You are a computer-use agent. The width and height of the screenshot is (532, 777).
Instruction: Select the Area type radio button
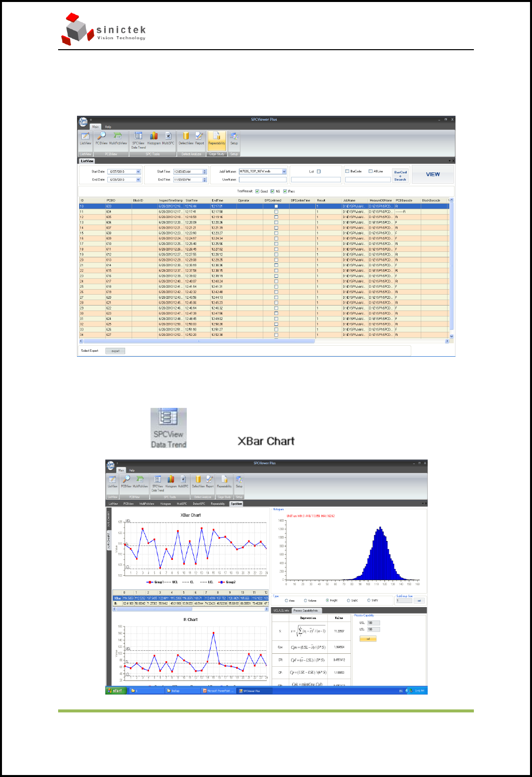[x=287, y=600]
